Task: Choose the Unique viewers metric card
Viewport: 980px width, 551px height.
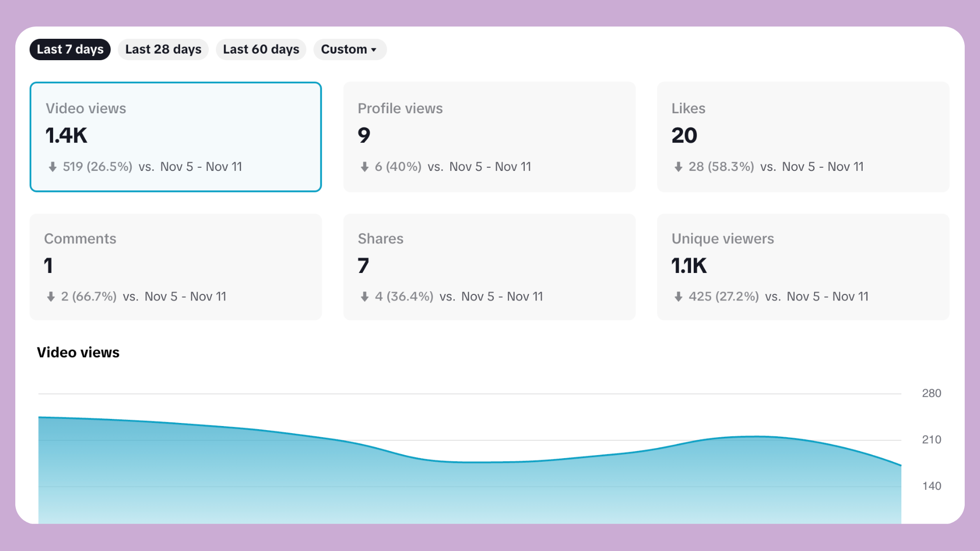Action: coord(803,267)
